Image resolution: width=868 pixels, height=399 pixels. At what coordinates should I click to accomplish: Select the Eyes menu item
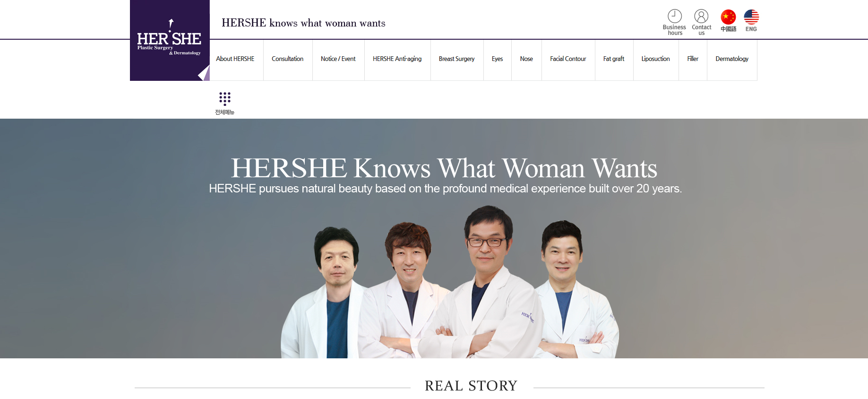click(497, 59)
